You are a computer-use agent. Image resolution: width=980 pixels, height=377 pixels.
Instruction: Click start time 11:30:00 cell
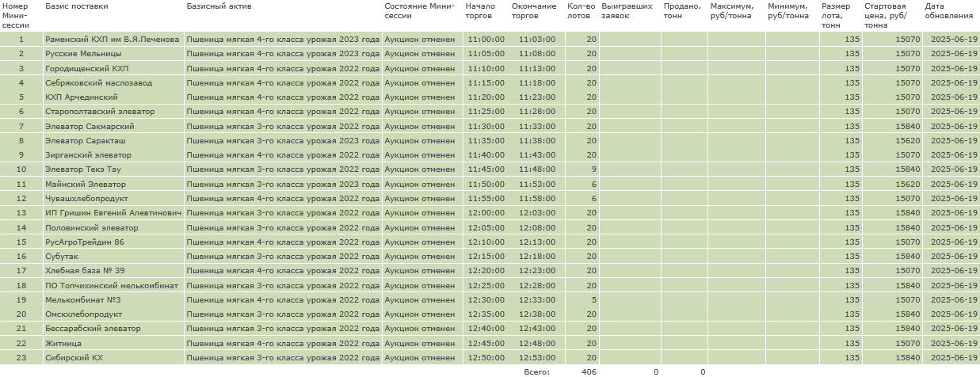(486, 126)
